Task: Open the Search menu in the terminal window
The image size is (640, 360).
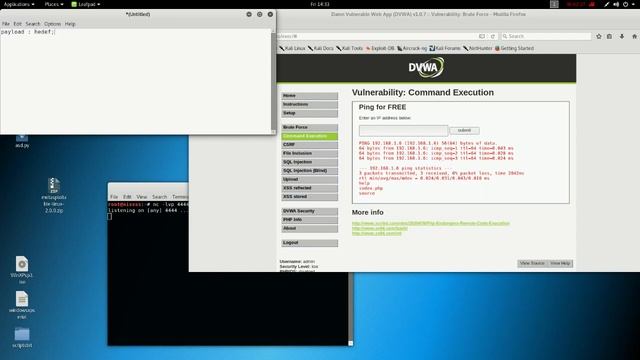Action: [159, 197]
